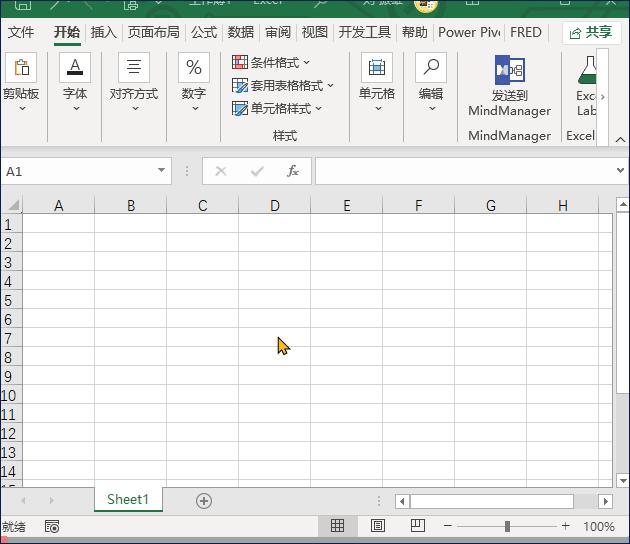Select the Sheet1 tab
Image resolution: width=630 pixels, height=544 pixels.
[x=128, y=499]
